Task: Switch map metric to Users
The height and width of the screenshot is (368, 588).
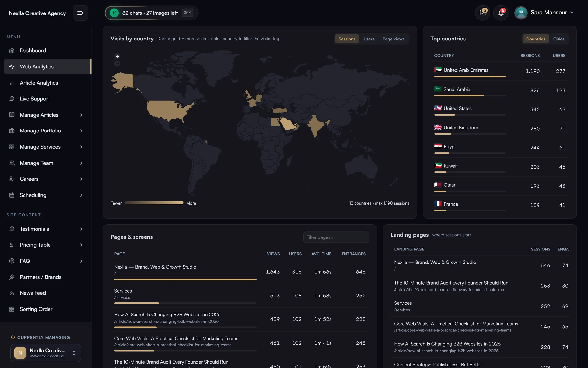Action: pyautogui.click(x=369, y=39)
